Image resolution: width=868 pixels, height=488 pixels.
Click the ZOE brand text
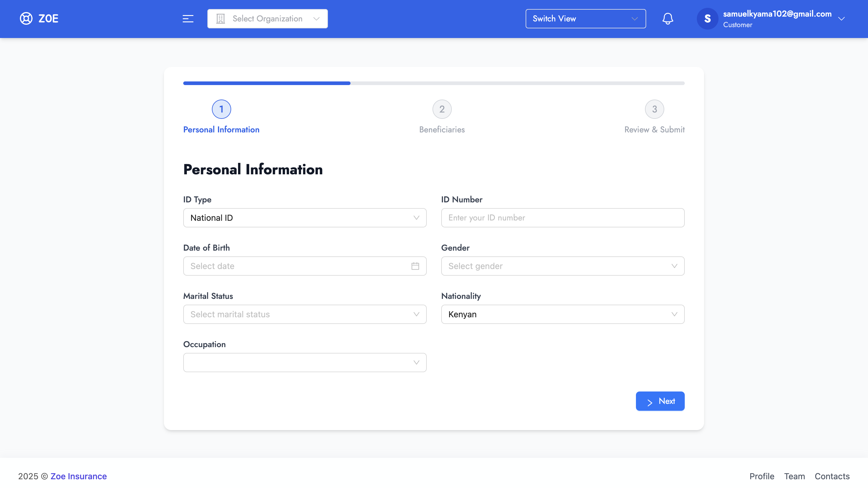(x=49, y=18)
